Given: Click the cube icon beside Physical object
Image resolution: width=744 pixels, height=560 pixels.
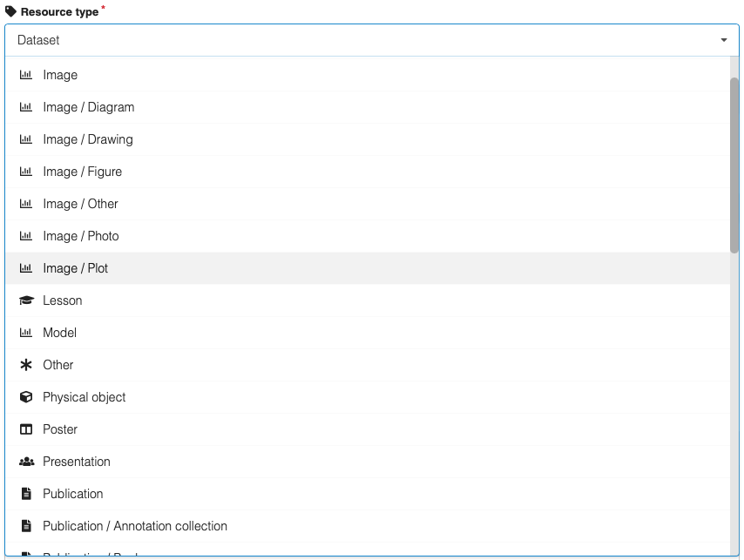Looking at the screenshot, I should click(25, 397).
